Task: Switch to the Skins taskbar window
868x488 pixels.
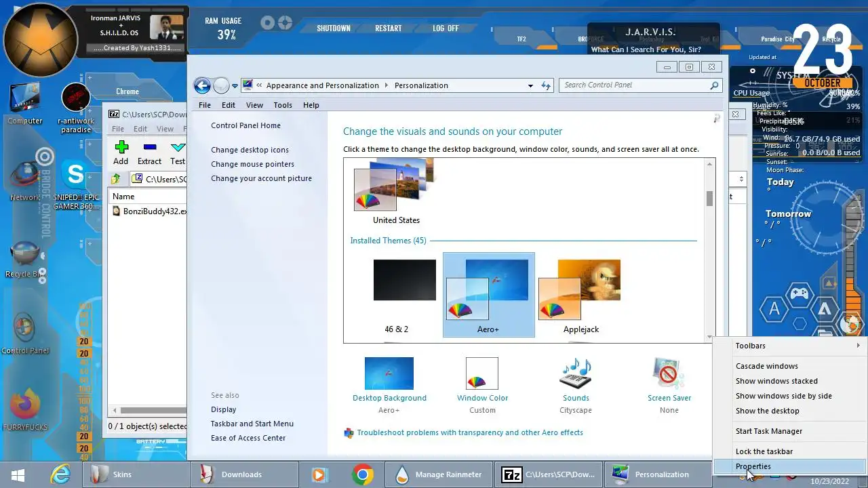Action: (135, 475)
